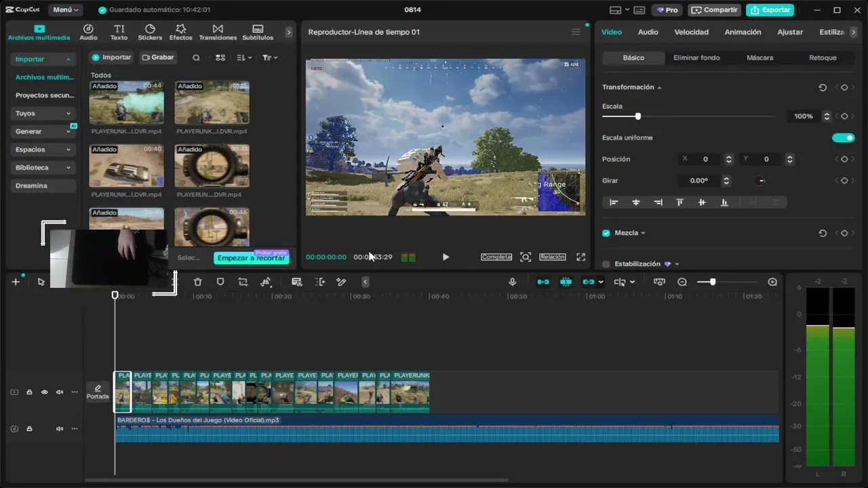The width and height of the screenshot is (868, 488).
Task: Lock the video track
Action: click(x=29, y=392)
